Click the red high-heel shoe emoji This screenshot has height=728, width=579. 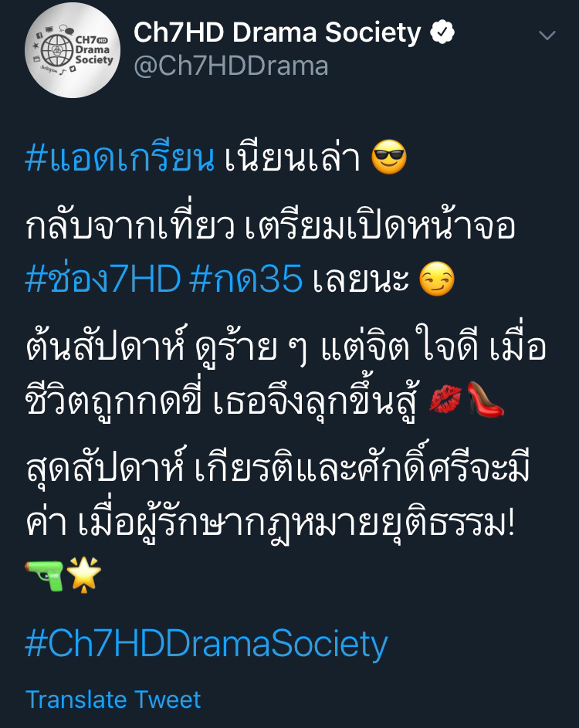(485, 399)
